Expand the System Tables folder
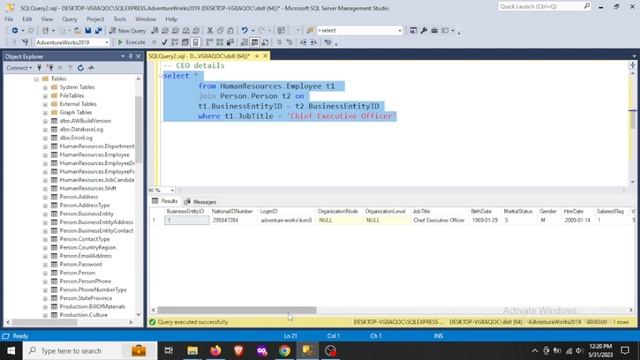This screenshot has height=360, width=640. [x=45, y=87]
